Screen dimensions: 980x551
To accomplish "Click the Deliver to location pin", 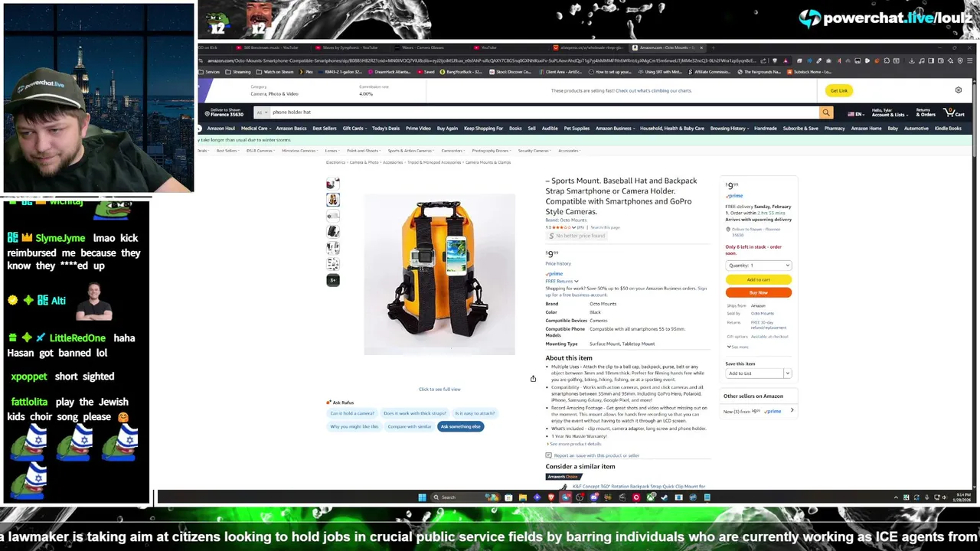I will coord(207,113).
